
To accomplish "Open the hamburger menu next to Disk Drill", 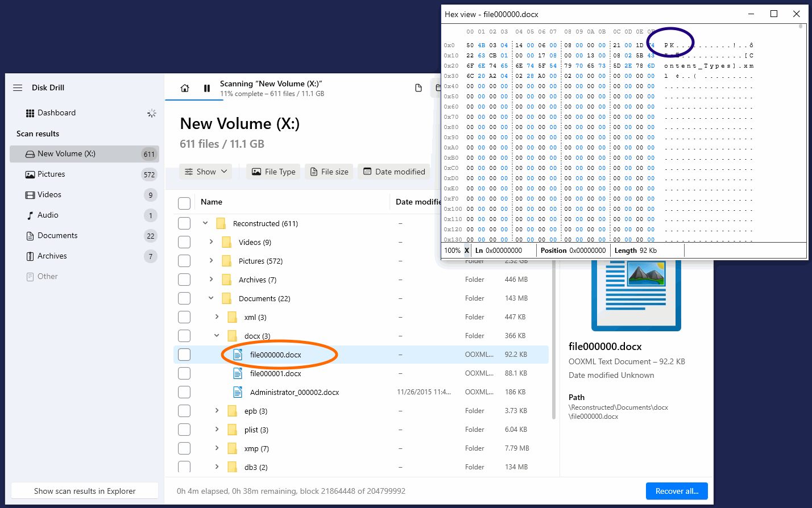I will (x=18, y=88).
